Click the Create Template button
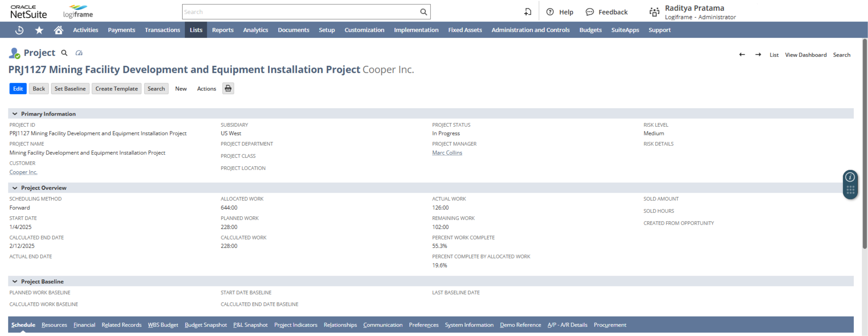 coord(116,88)
